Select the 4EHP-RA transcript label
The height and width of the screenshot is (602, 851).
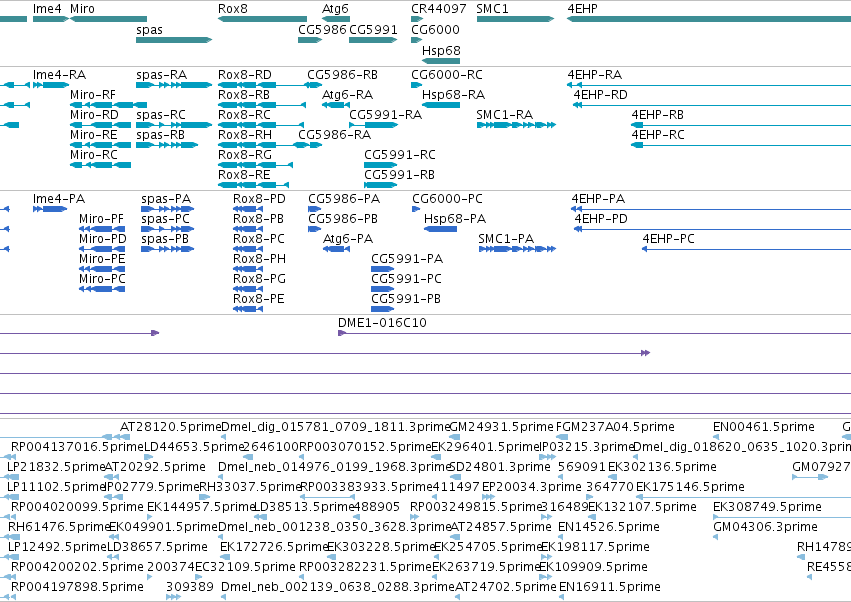(x=595, y=74)
